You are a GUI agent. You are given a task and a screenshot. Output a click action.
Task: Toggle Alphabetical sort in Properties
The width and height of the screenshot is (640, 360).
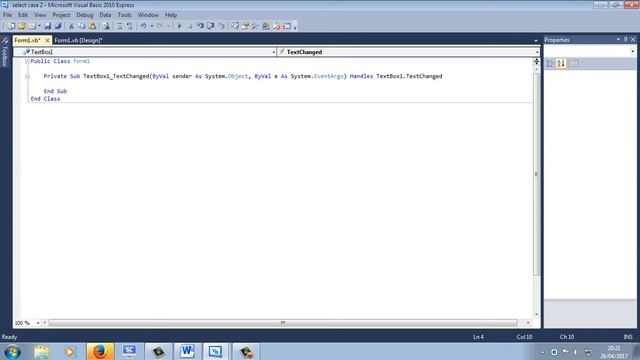pyautogui.click(x=561, y=64)
